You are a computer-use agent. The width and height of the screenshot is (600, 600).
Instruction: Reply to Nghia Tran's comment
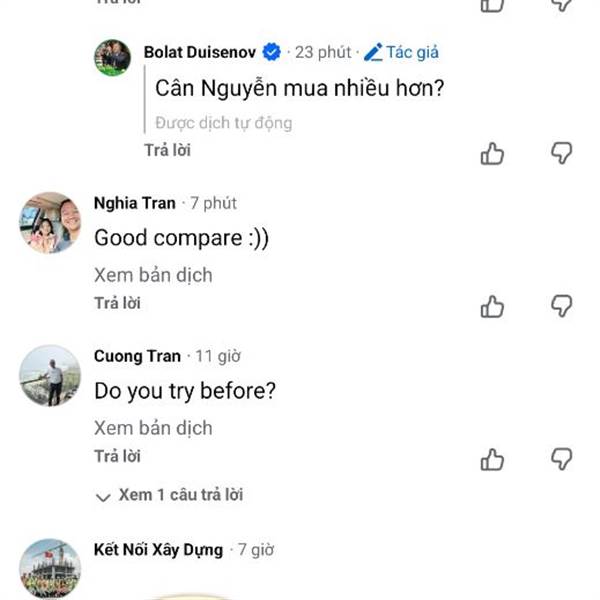pos(117,303)
